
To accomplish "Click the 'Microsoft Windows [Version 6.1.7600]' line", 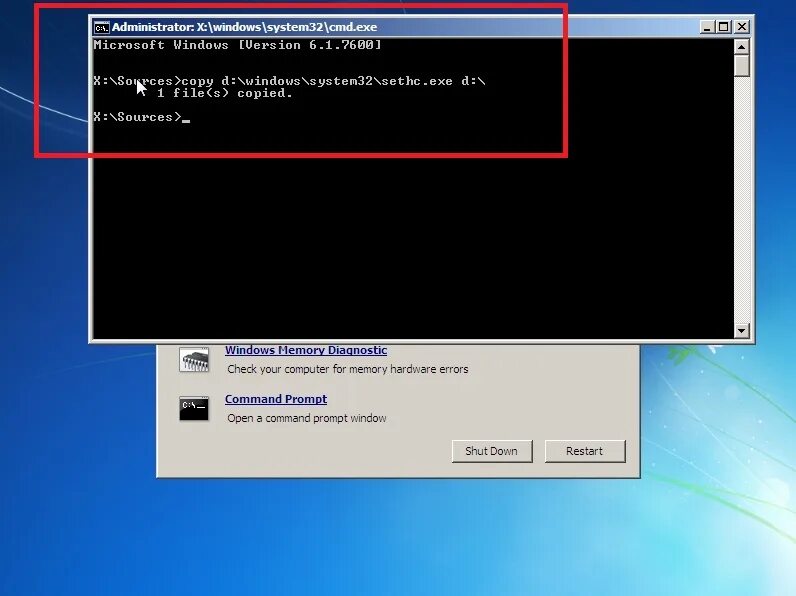I will tap(237, 45).
